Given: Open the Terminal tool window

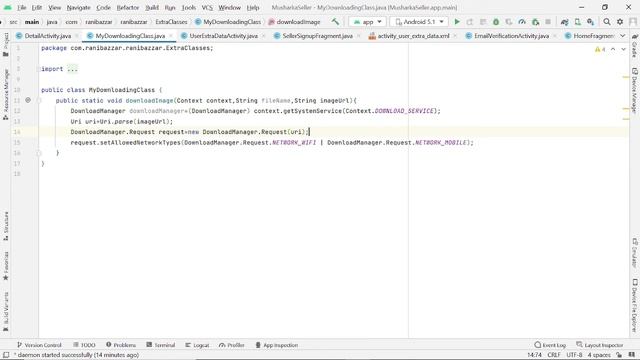Looking at the screenshot, I should coord(160,345).
